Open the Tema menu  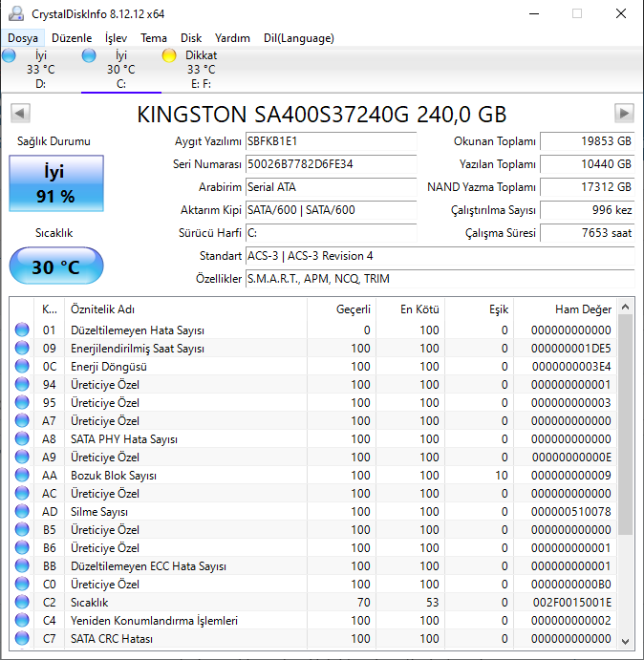pyautogui.click(x=153, y=38)
